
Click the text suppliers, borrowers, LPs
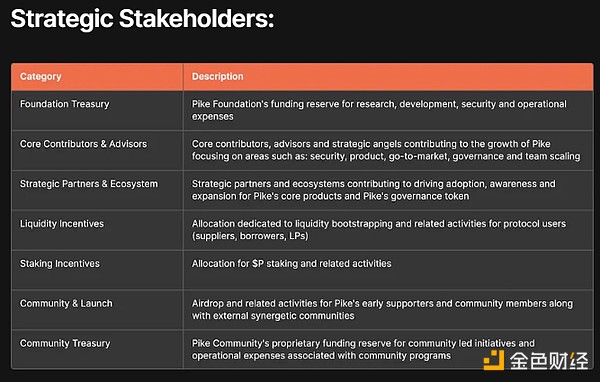pyautogui.click(x=250, y=236)
